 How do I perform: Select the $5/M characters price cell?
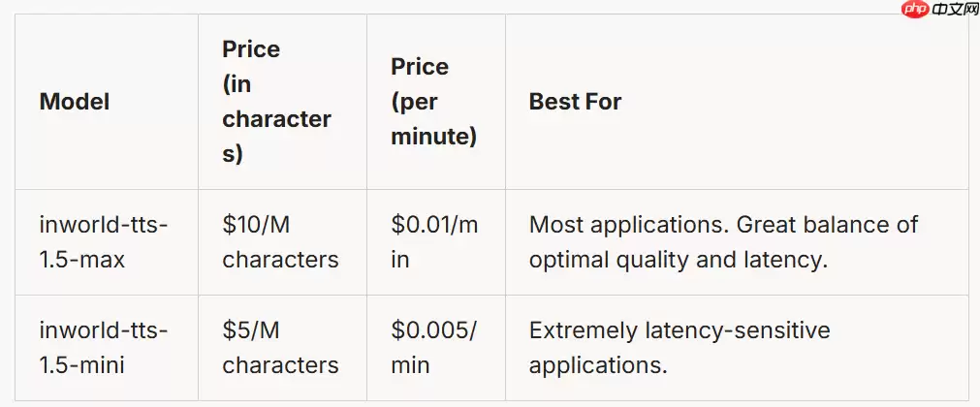pyautogui.click(x=280, y=348)
